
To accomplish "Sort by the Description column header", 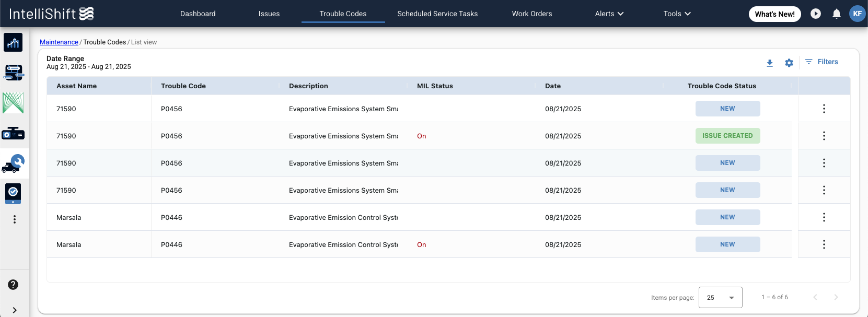I will point(308,86).
